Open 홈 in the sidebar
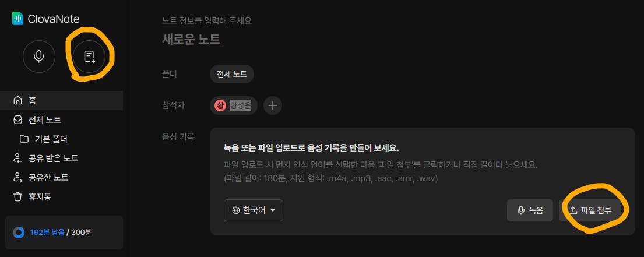Image resolution: width=644 pixels, height=257 pixels. 62,101
